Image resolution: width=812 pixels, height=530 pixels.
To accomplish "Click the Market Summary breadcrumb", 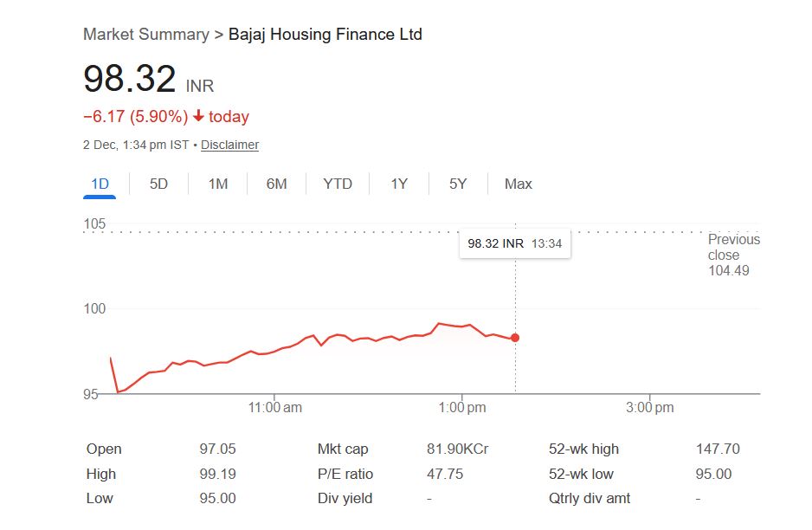I will (145, 35).
